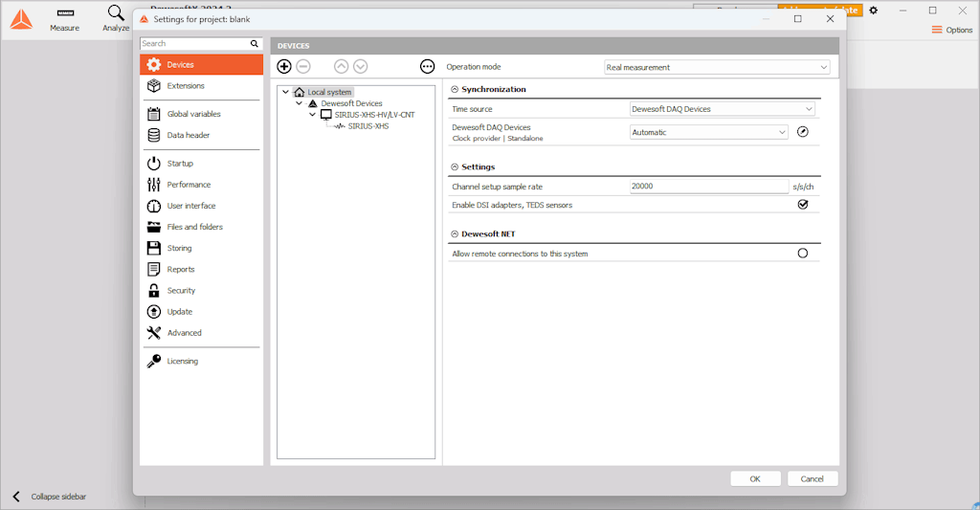Click the OK button

(755, 478)
